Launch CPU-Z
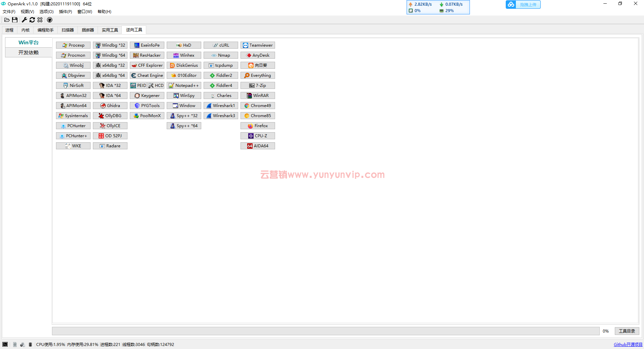644x349 pixels. point(258,136)
